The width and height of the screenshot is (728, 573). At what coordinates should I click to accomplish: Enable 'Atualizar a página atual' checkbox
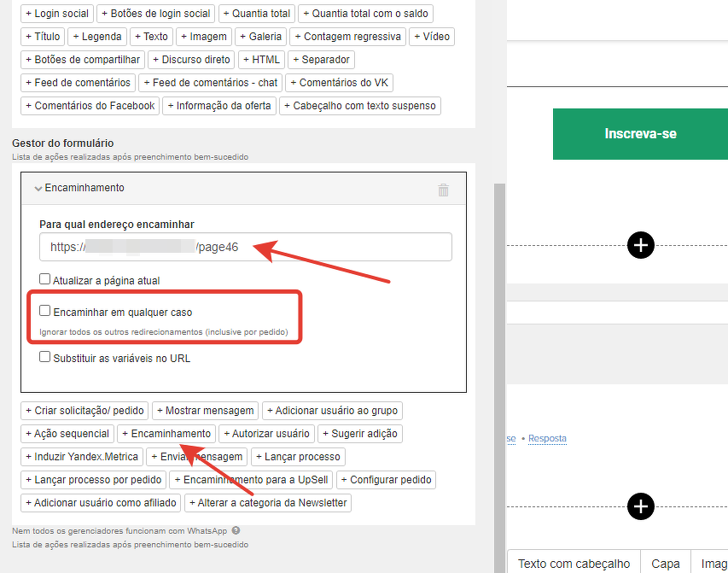(45, 279)
